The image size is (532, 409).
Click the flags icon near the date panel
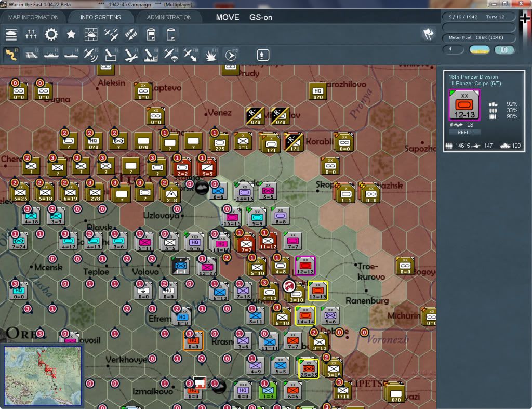click(x=428, y=34)
